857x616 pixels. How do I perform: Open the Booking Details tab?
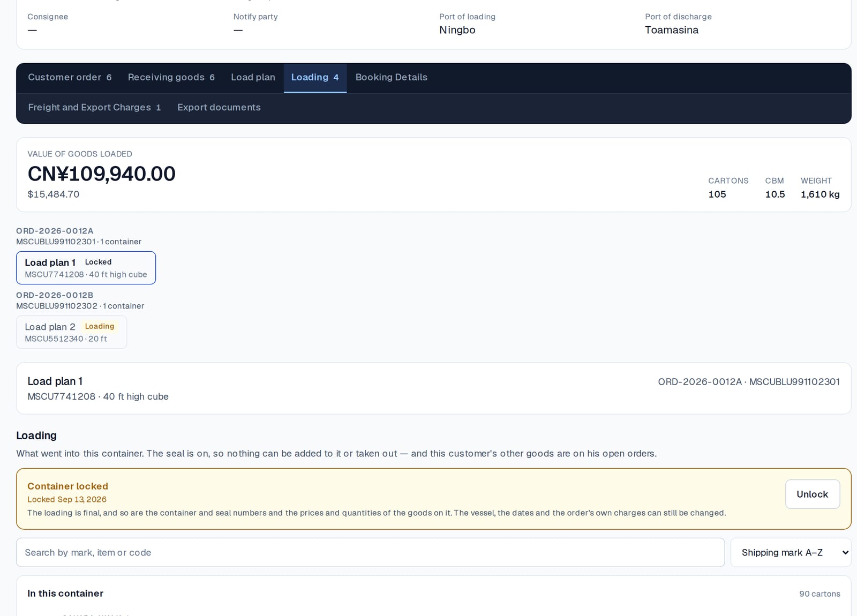(x=392, y=78)
